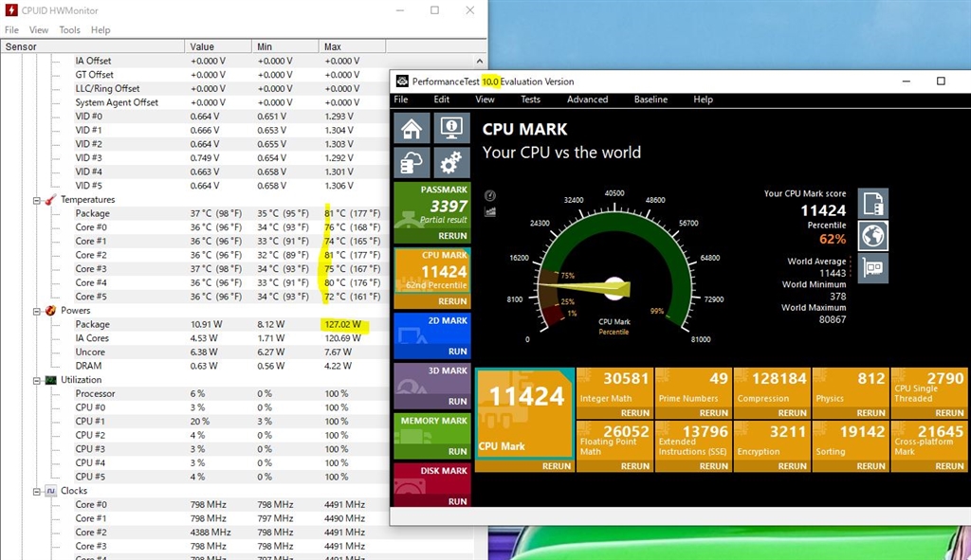Open HWMonitor View menu
971x560 pixels.
[38, 29]
